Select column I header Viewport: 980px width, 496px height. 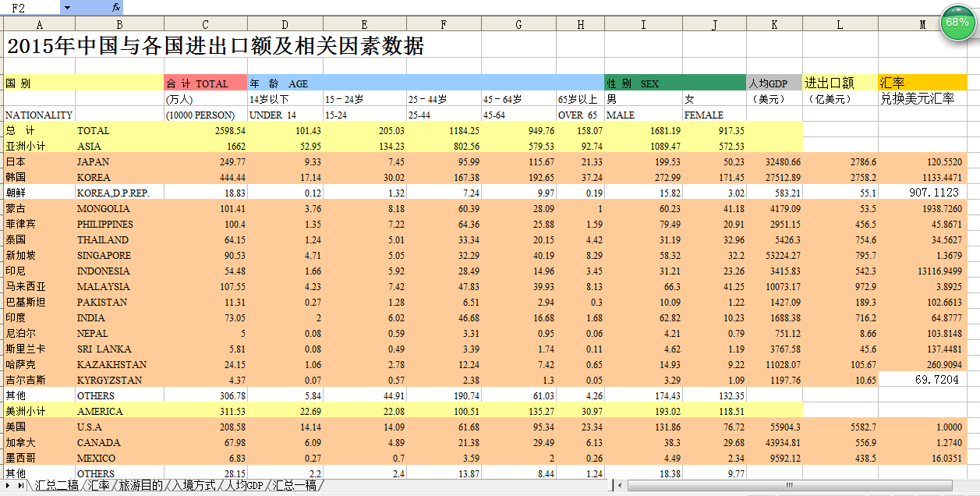click(644, 24)
